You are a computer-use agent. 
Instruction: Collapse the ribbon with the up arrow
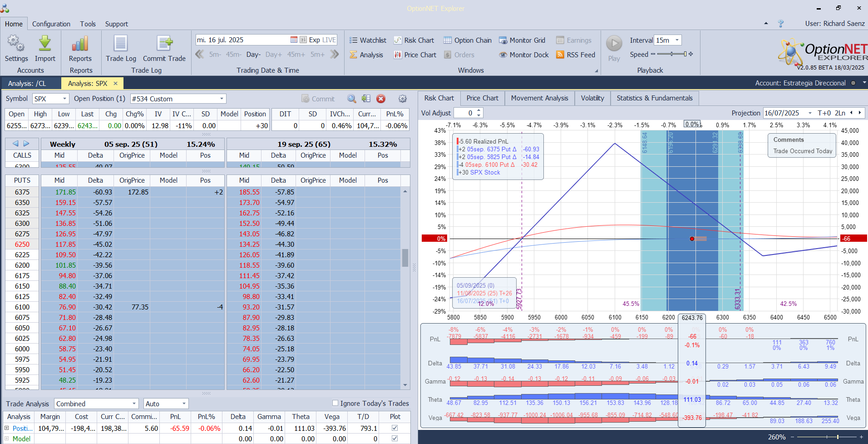[766, 24]
